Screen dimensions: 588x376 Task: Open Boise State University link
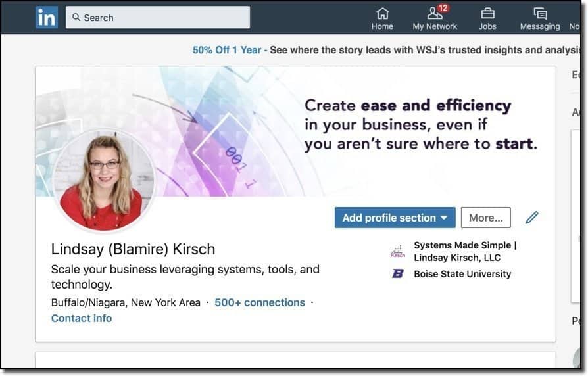[x=462, y=274]
